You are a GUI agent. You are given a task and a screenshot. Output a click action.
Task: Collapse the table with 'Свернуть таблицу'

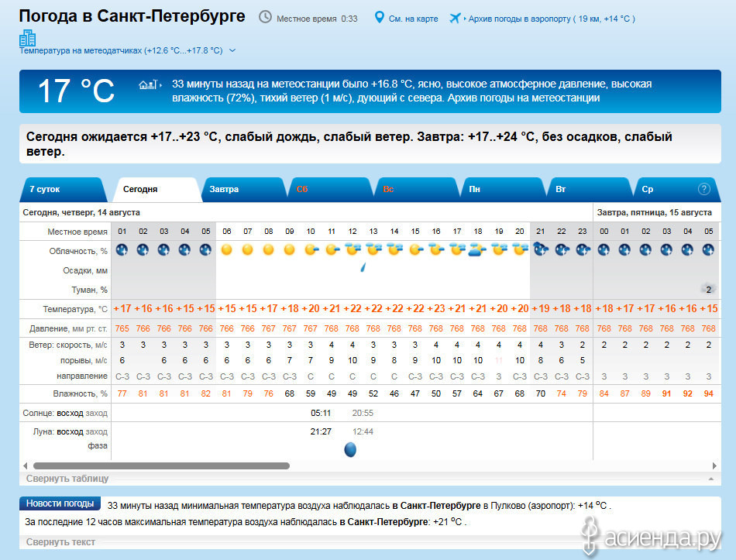coord(67,479)
